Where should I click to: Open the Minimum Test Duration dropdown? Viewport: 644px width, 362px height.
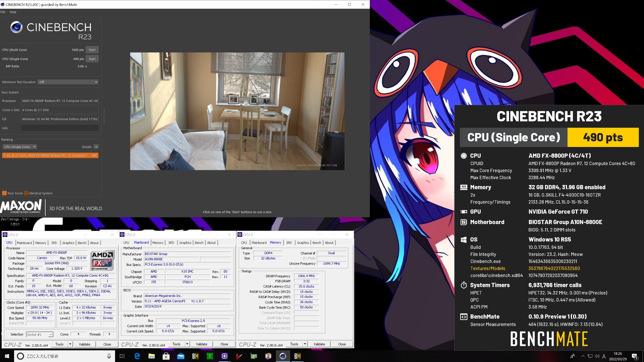pos(68,82)
